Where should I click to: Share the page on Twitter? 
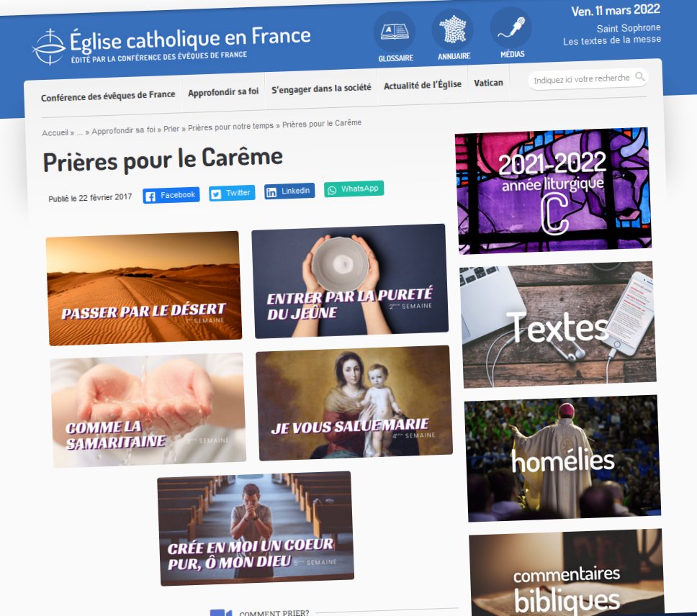232,193
